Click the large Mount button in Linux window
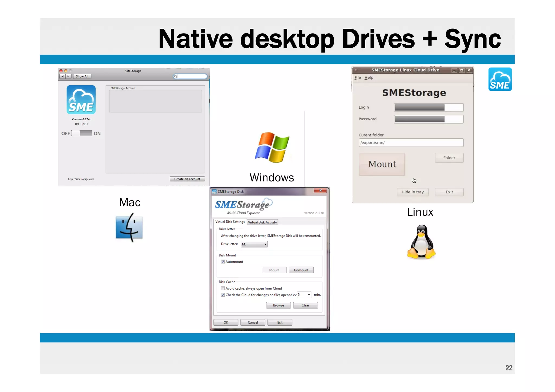Screen dimensions: 555x392 382,164
